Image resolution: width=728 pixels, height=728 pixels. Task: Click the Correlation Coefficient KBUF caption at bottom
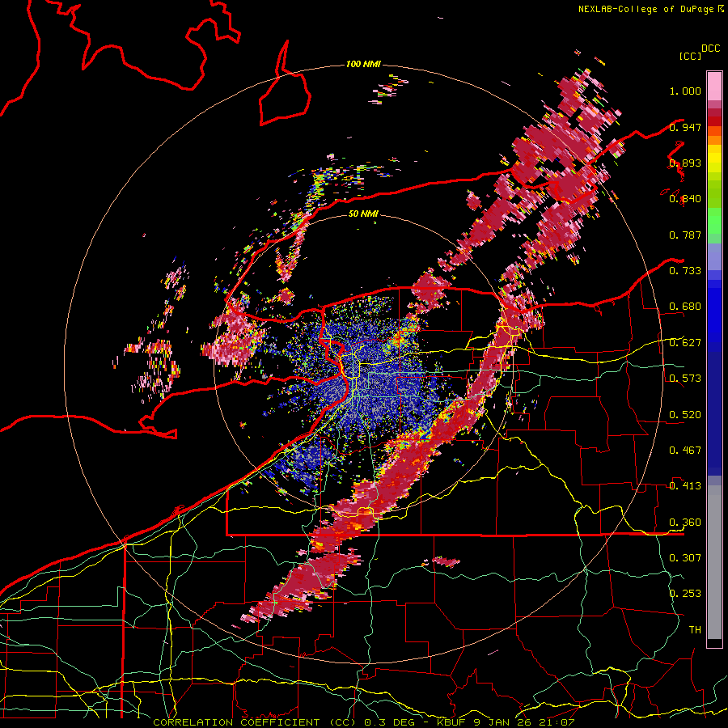(363, 722)
